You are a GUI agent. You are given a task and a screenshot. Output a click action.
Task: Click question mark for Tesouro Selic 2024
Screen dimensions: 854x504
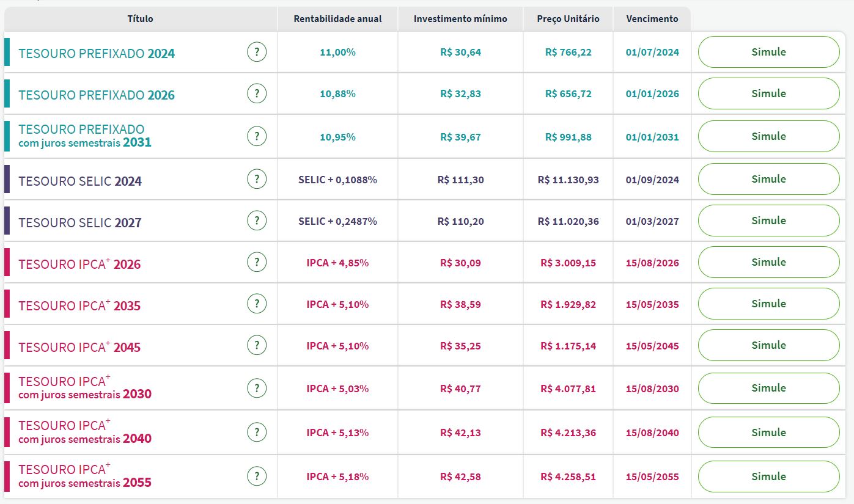[257, 180]
